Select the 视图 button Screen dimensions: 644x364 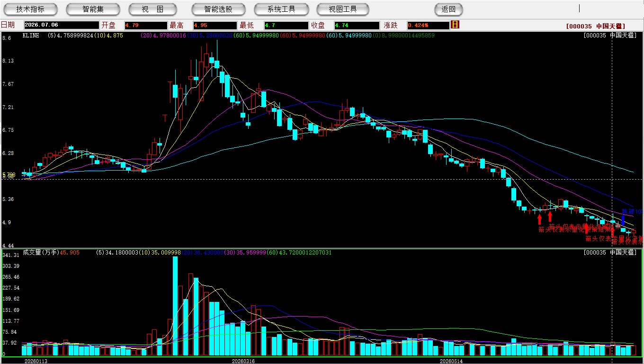pos(152,9)
